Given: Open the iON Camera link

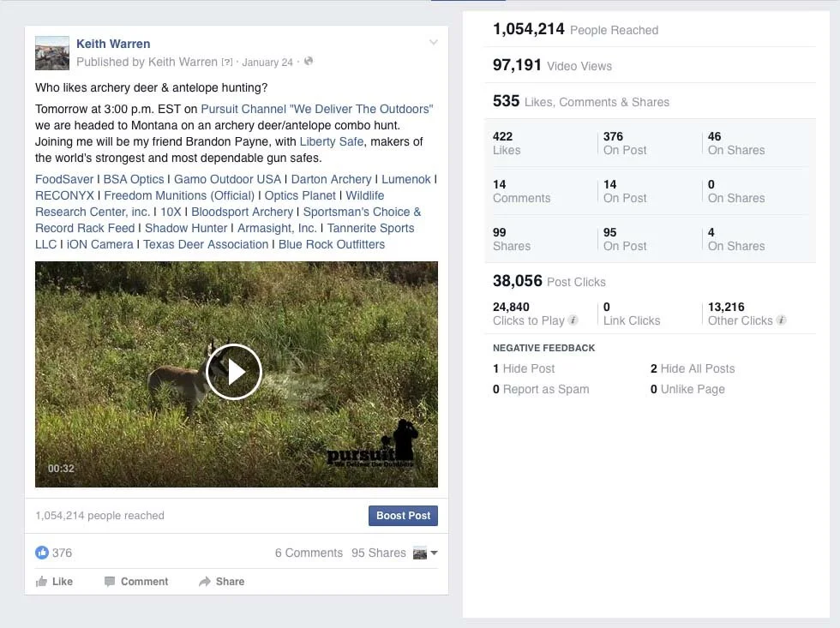Looking at the screenshot, I should 99,245.
